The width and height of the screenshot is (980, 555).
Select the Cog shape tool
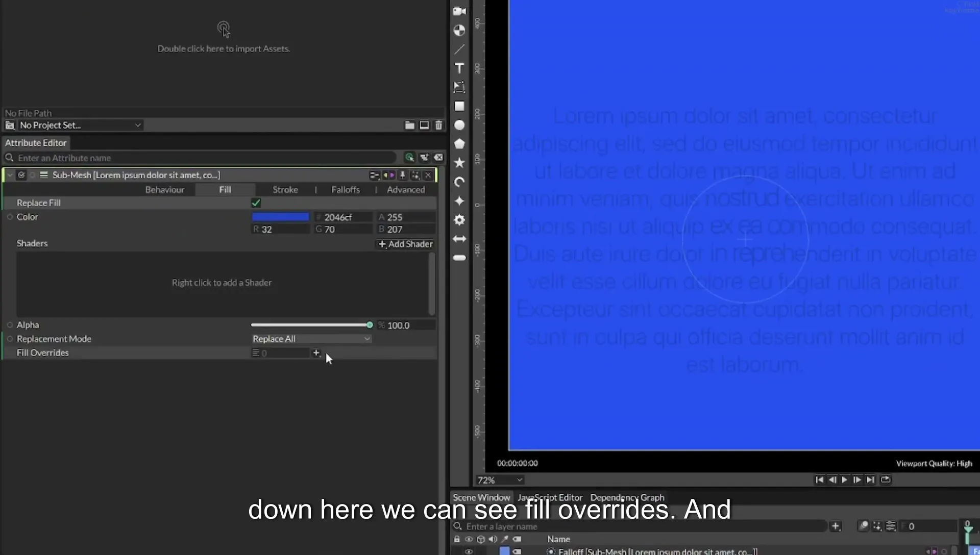coord(459,220)
